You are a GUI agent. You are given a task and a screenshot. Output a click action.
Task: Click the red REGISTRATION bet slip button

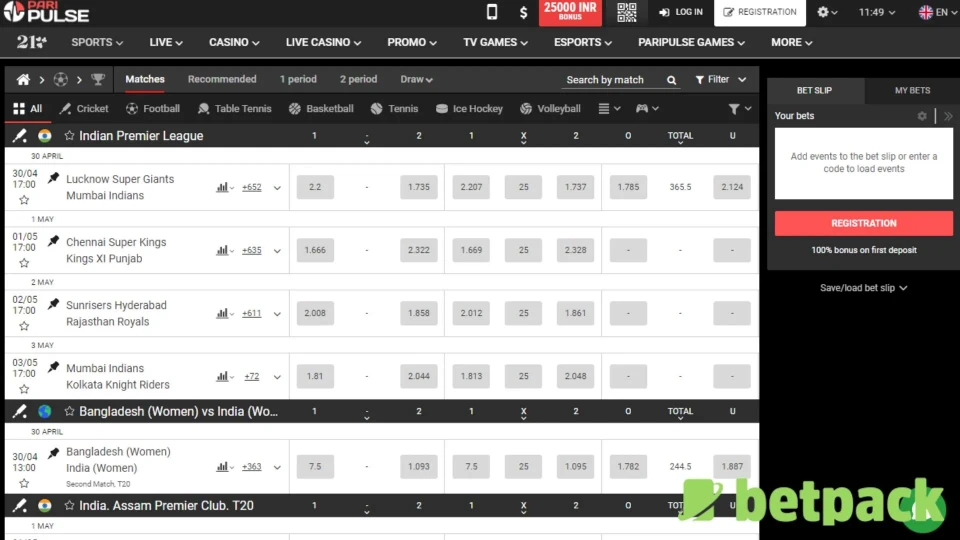click(863, 223)
